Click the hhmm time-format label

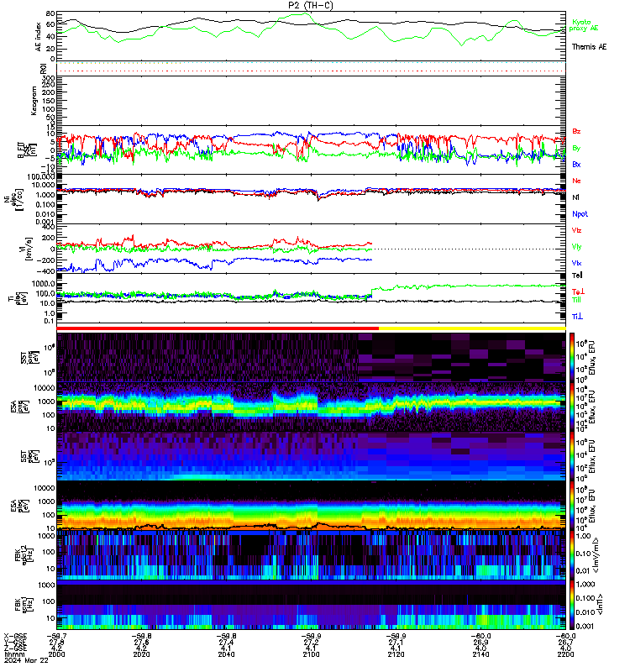click(x=13, y=654)
